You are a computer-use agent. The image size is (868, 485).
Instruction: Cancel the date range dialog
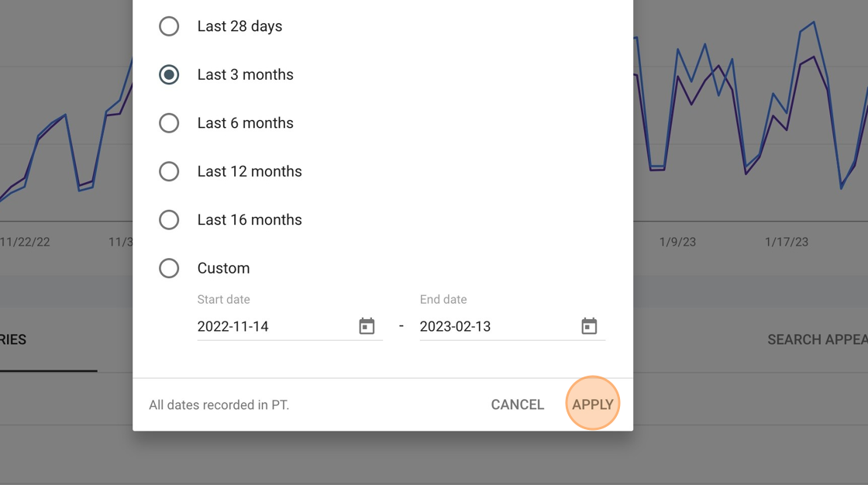coord(518,404)
